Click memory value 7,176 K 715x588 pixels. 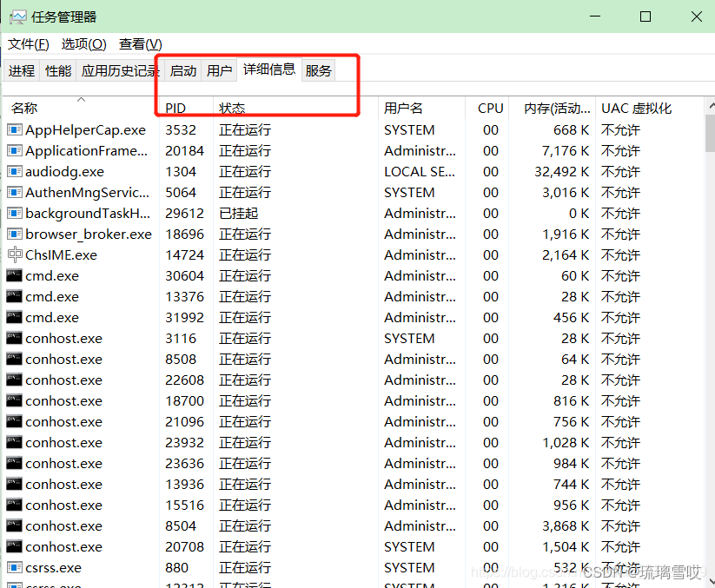point(566,151)
